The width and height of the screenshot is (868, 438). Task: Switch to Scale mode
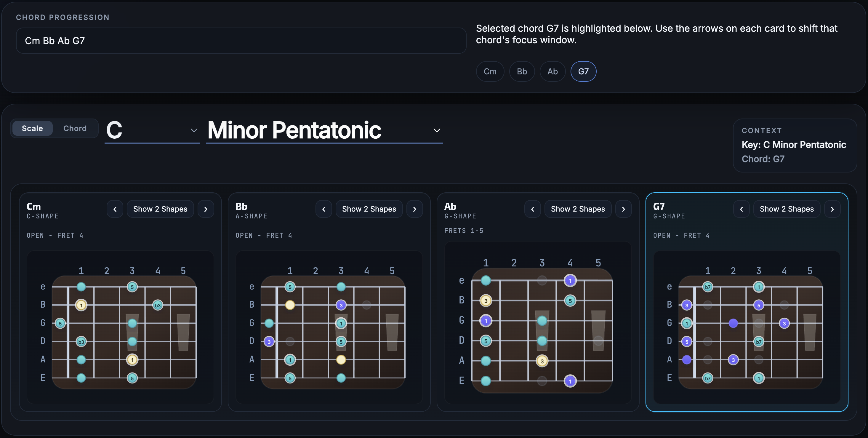32,129
